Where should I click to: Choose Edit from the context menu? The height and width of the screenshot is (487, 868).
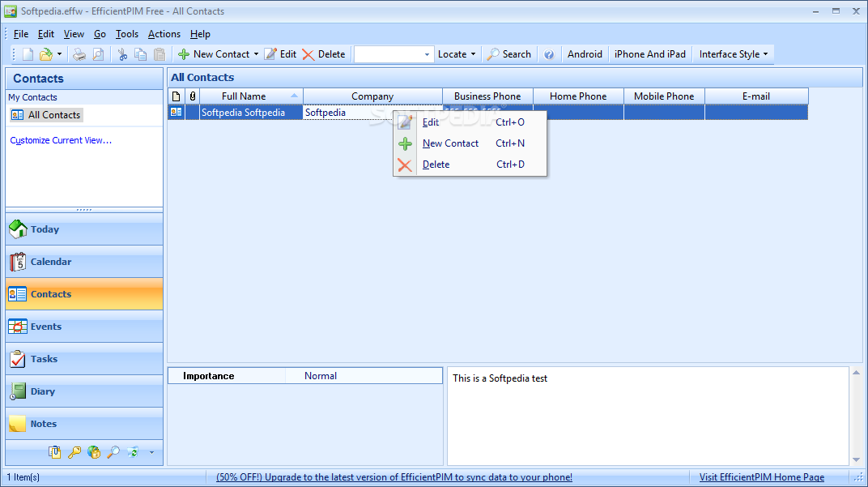[470, 122]
